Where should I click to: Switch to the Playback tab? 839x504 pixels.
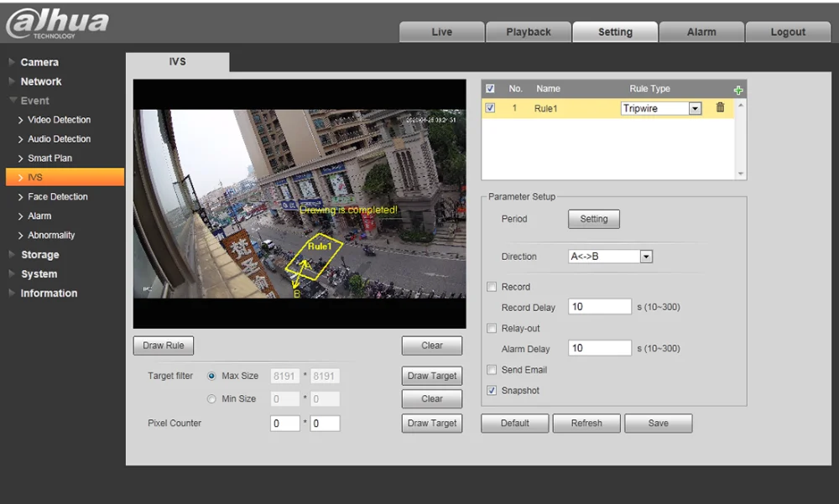[529, 32]
